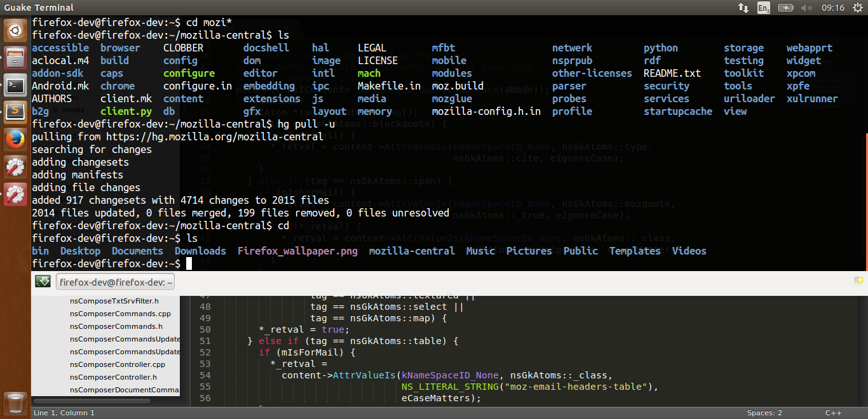This screenshot has width=868, height=419.
Task: Click mozilla-config.h.in in terminal output
Action: click(486, 111)
